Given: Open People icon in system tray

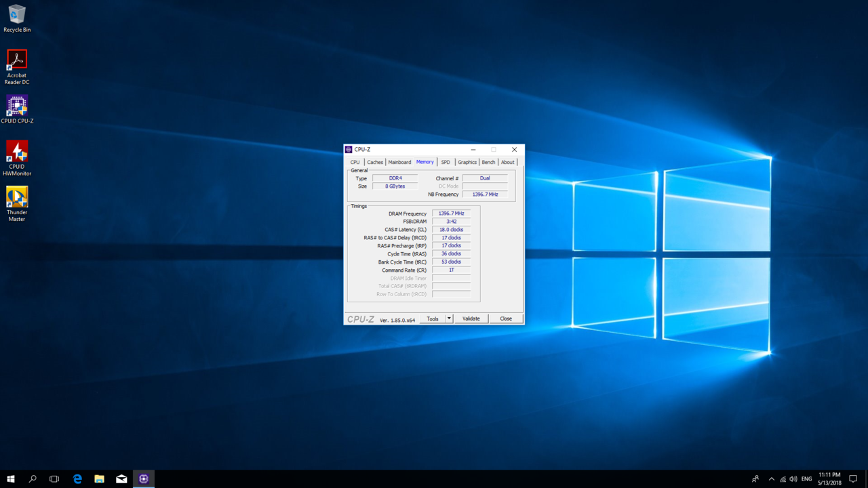Looking at the screenshot, I should [x=755, y=479].
